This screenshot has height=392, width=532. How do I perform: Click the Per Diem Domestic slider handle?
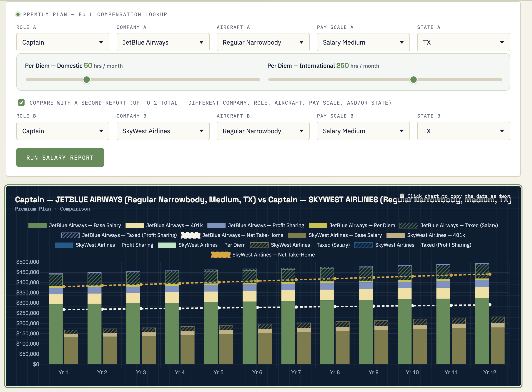coord(87,80)
